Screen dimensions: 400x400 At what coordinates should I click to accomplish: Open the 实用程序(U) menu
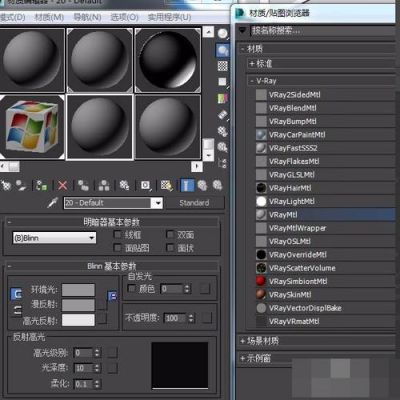[x=169, y=17]
